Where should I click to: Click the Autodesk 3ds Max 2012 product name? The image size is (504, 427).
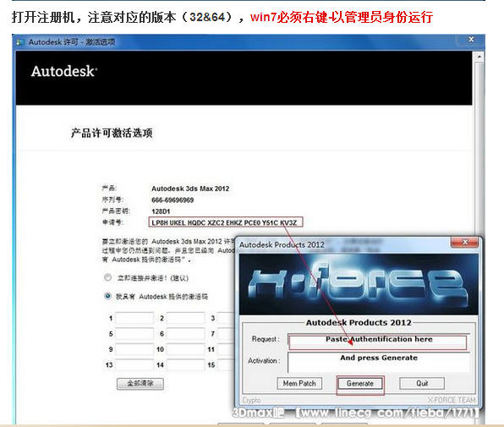coord(190,189)
